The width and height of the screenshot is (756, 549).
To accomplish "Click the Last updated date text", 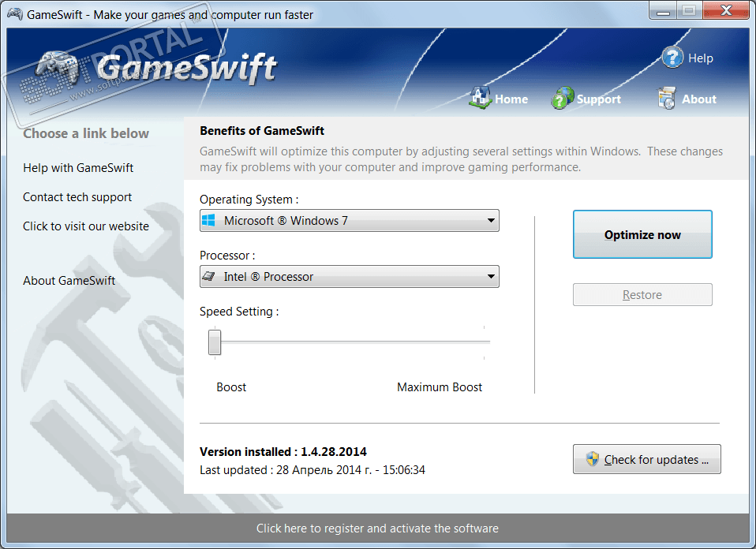I will click(x=313, y=470).
